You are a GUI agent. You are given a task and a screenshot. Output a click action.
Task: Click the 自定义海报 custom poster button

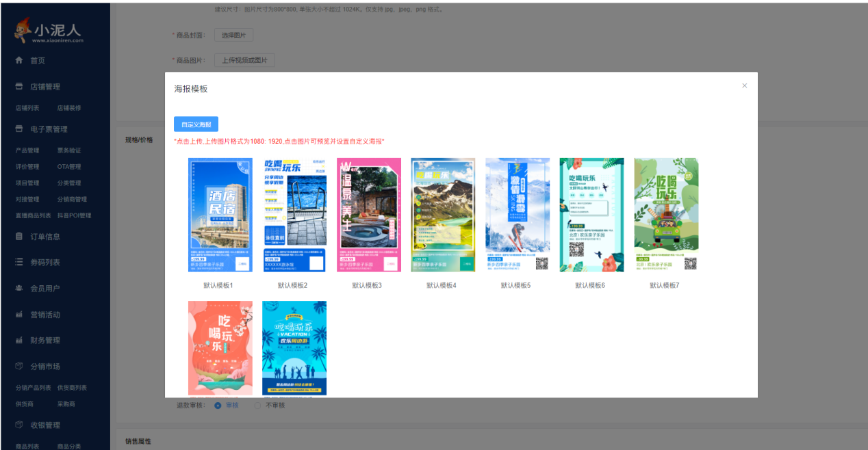pyautogui.click(x=197, y=124)
